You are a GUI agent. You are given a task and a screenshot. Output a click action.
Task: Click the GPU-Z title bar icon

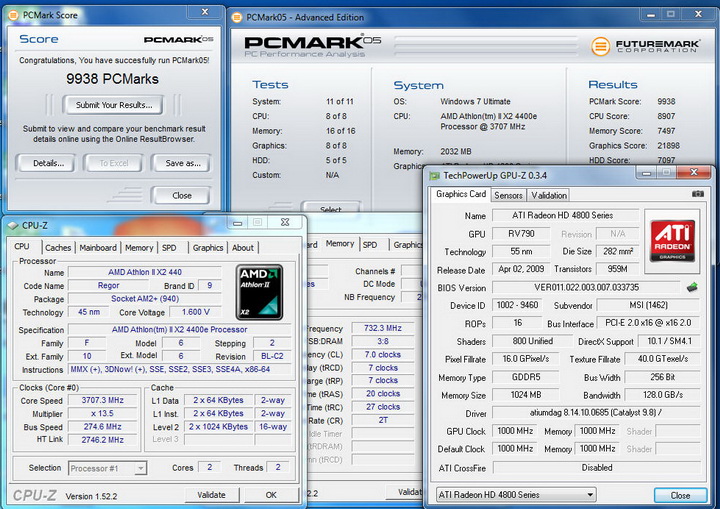434,175
